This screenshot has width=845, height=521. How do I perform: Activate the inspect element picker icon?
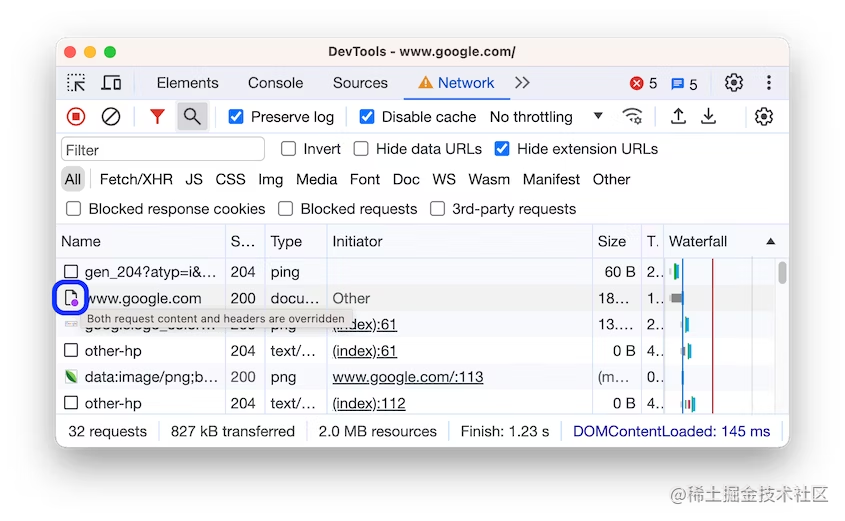click(x=76, y=83)
